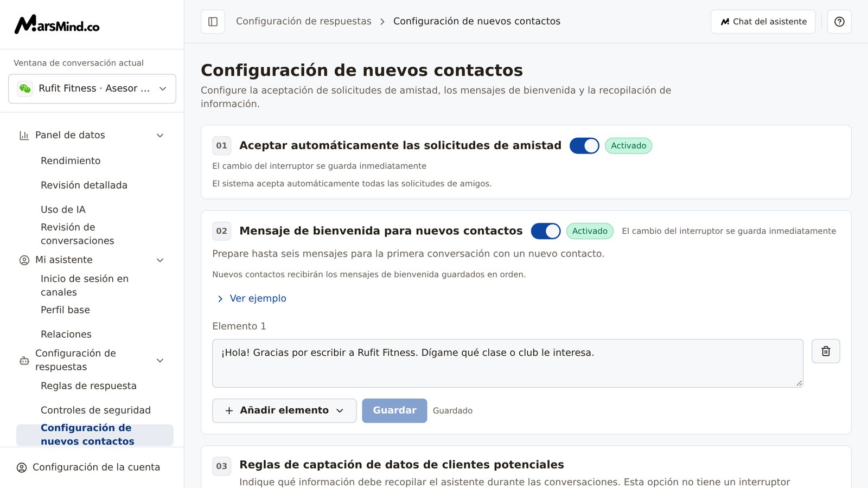The image size is (868, 488).
Task: Click into the Elemento 1 message textarea
Action: click(508, 363)
